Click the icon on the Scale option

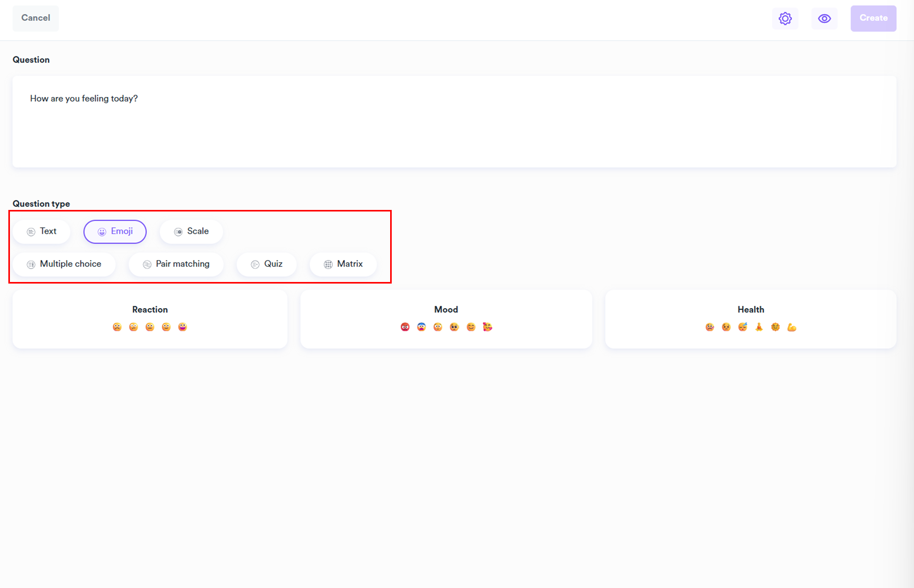[178, 231]
